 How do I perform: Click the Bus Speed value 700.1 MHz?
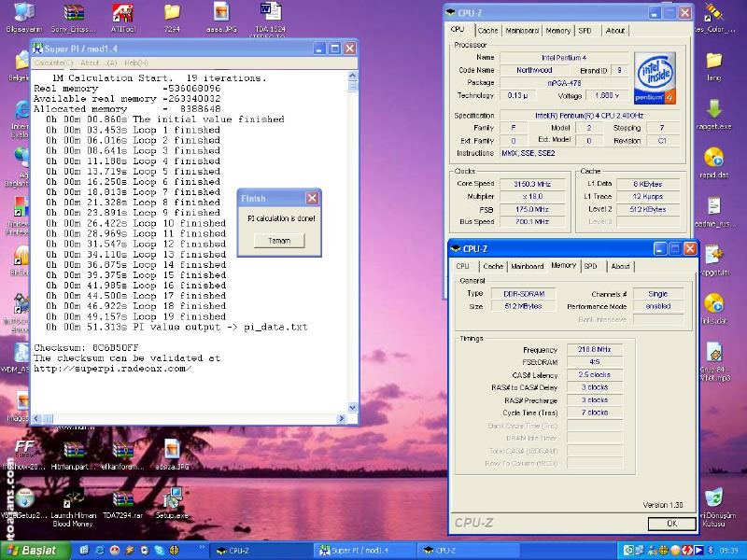532,221
